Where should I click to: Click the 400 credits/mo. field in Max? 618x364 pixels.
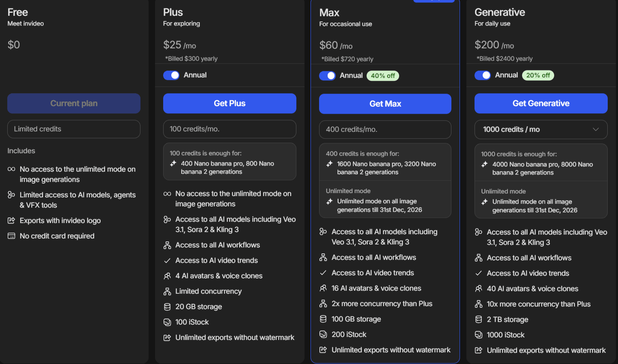coord(385,130)
